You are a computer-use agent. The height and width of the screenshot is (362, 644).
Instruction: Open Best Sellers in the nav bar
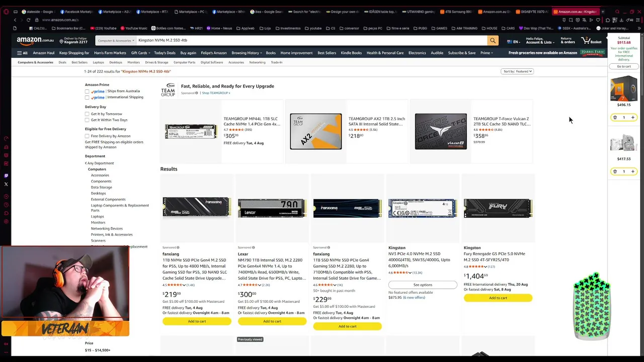point(327,53)
